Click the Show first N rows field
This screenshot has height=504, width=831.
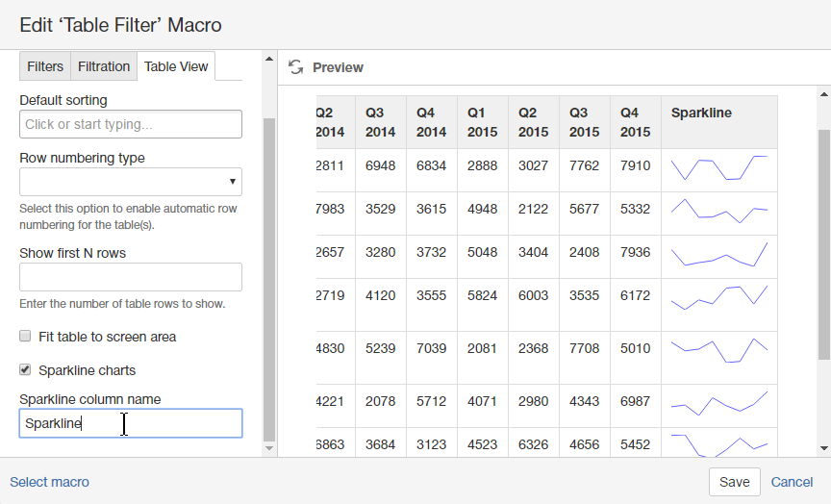click(x=131, y=277)
